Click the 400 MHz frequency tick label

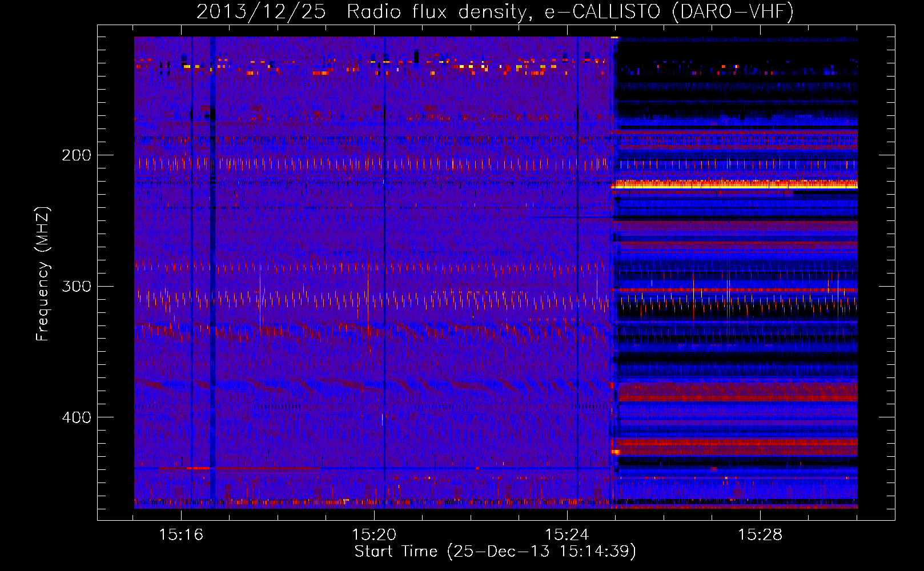[77, 417]
